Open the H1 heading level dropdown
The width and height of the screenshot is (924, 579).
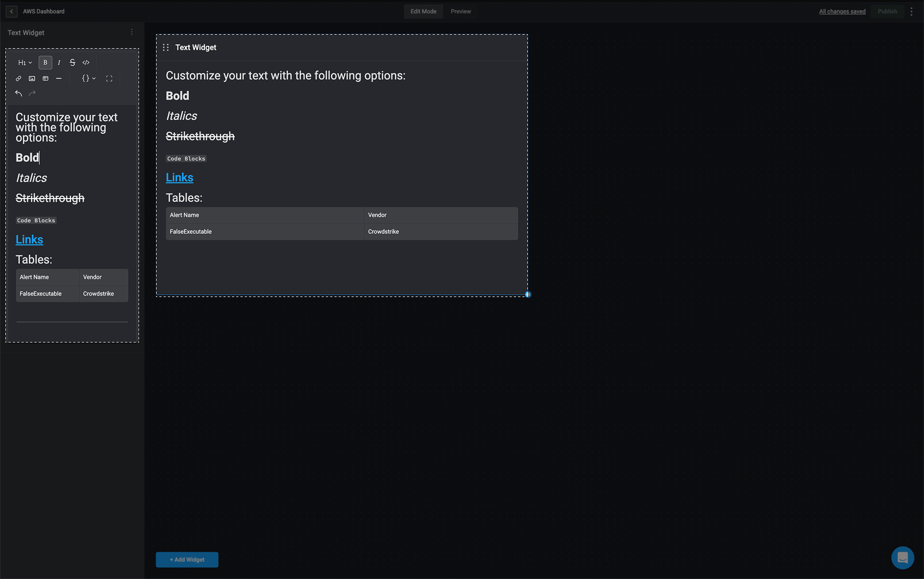pyautogui.click(x=25, y=63)
